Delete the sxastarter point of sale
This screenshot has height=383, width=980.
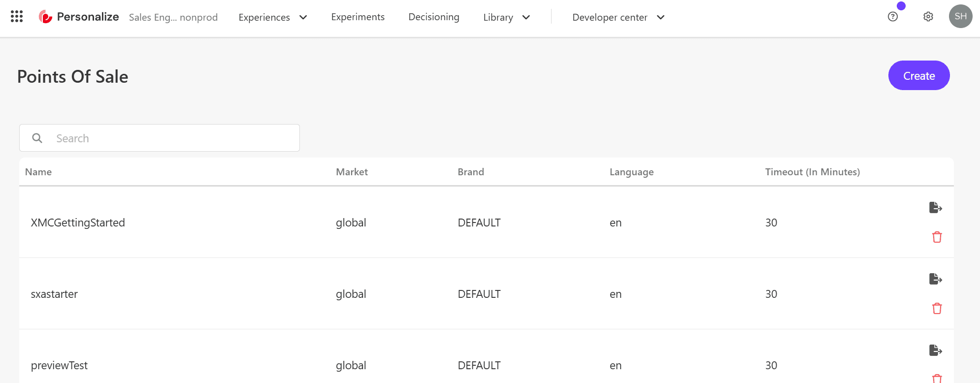(x=937, y=309)
